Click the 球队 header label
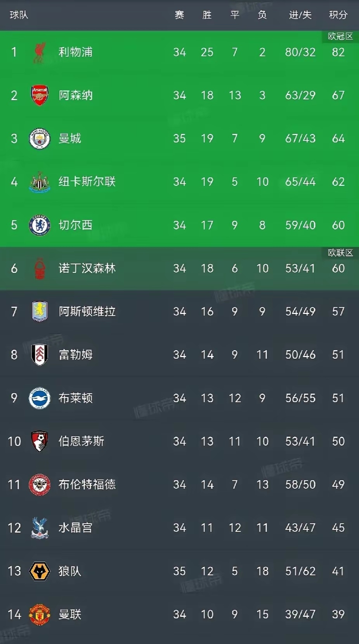Screen dimensions: 359x644 [x=19, y=15]
